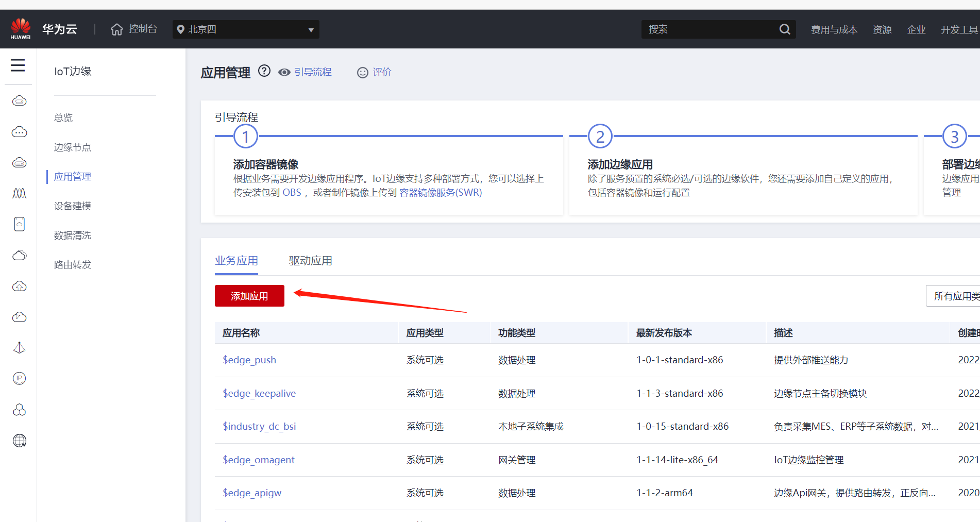Open the 容器镜像服务(SWR) link
Image resolution: width=980 pixels, height=522 pixels.
(x=441, y=192)
